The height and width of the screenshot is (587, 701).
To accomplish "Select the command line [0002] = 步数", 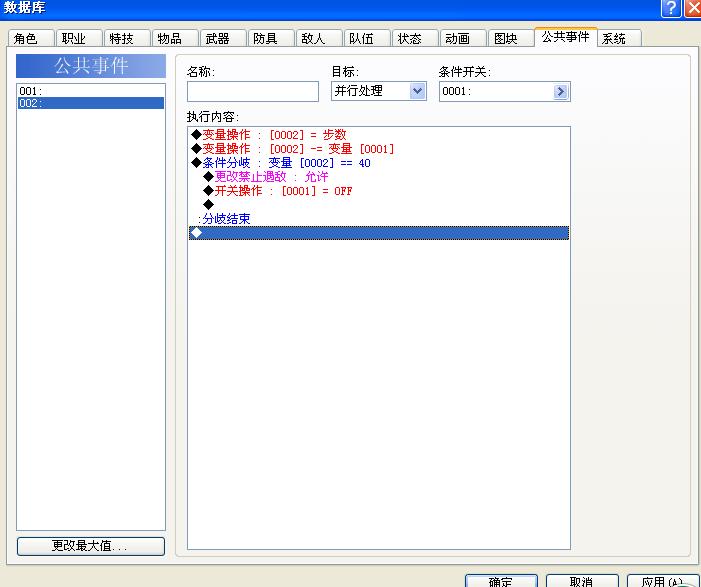I will (x=379, y=135).
